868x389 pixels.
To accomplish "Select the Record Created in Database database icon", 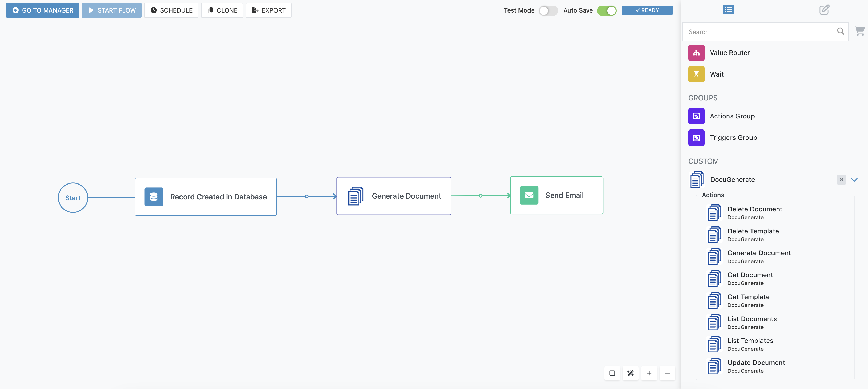I will 154,197.
